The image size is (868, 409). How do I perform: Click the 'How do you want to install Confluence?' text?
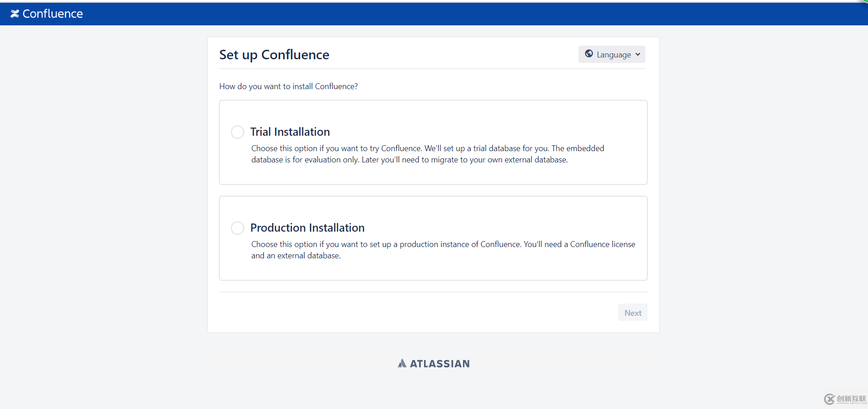[289, 86]
